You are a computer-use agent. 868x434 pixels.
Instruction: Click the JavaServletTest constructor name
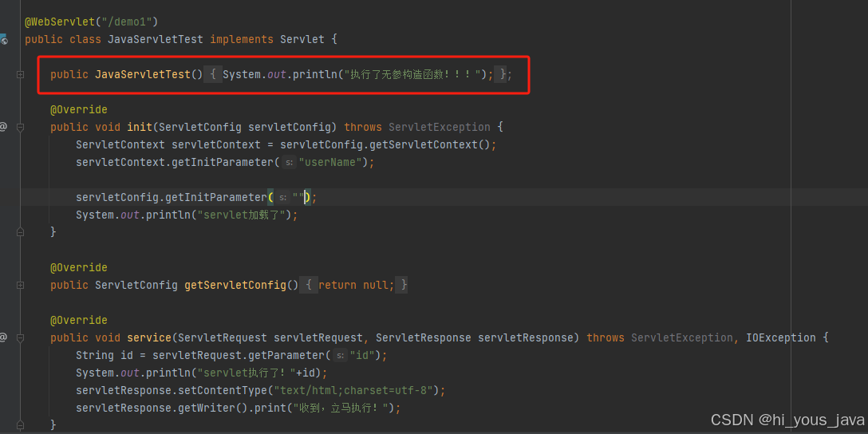pos(143,74)
